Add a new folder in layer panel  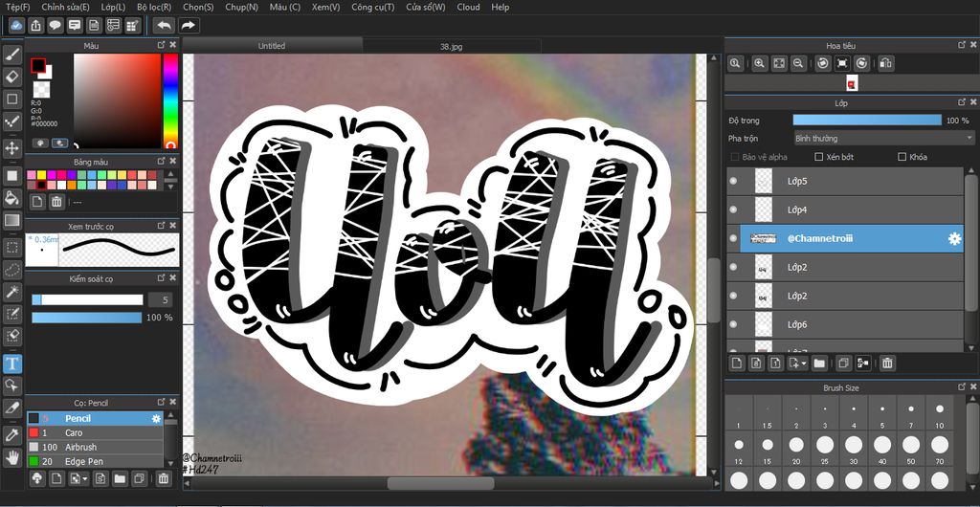tap(819, 363)
